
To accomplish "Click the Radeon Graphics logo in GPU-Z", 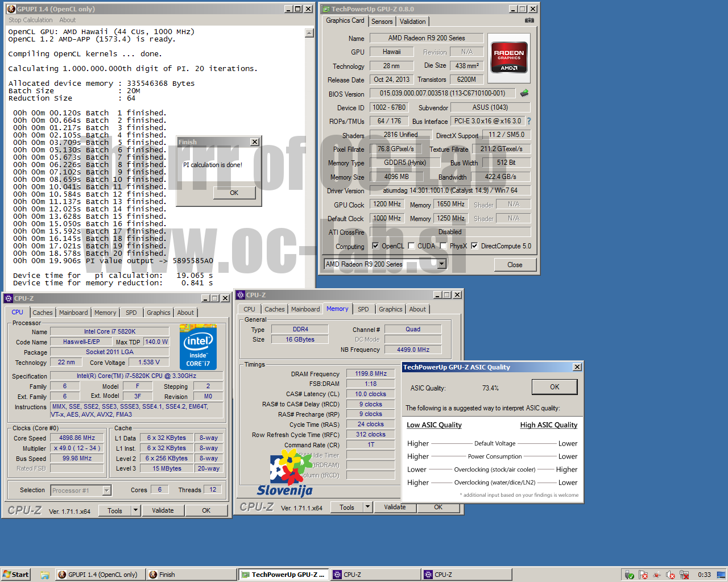I will (x=509, y=59).
